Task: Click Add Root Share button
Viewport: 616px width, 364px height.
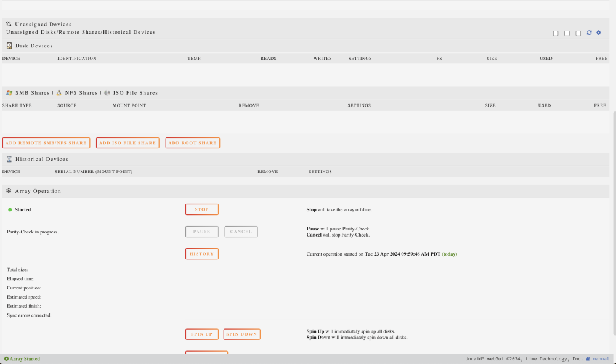Action: point(192,143)
